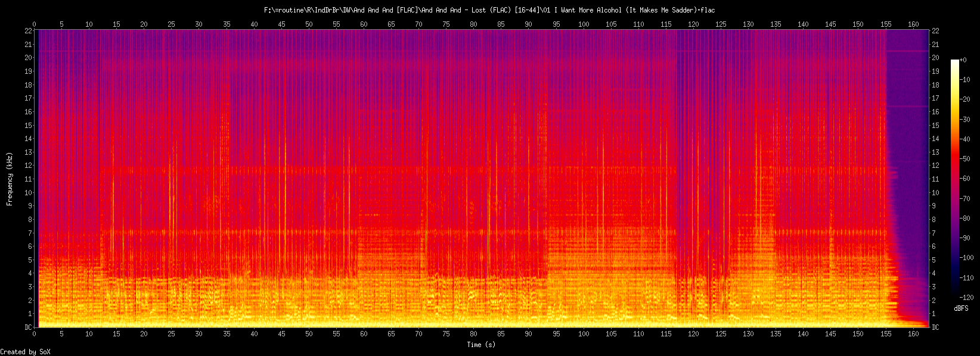980x356 pixels.
Task: Click the "-30" value on the dBFS scale
Action: pyautogui.click(x=965, y=119)
